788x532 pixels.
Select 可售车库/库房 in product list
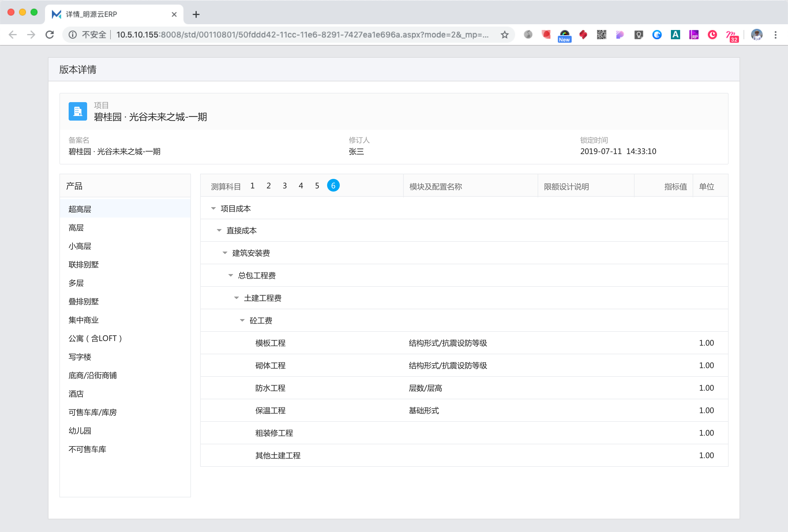(125, 412)
